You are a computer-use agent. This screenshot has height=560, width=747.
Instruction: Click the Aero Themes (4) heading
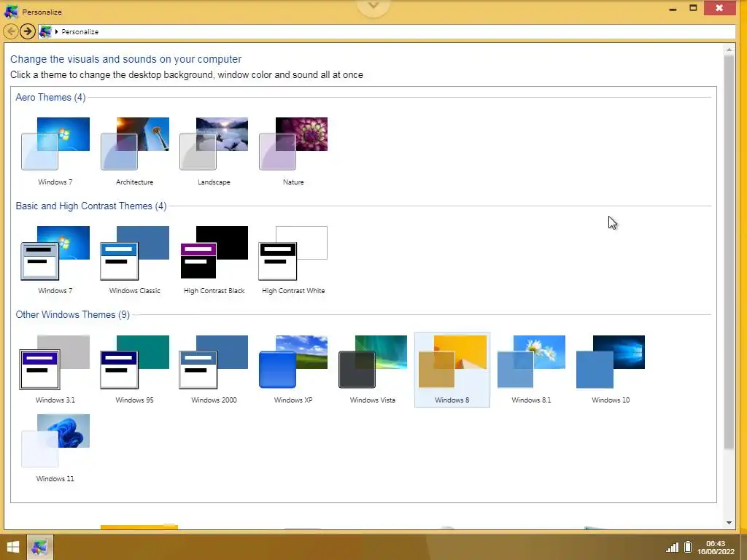click(50, 97)
